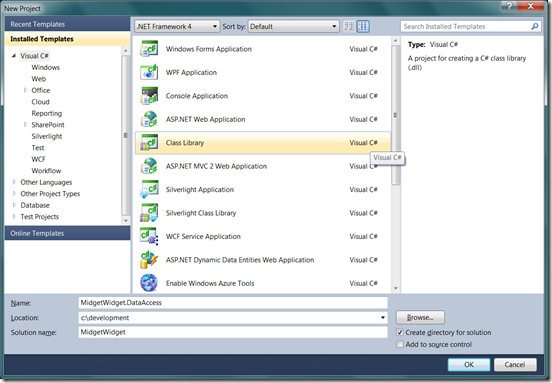
Task: Open the Location path dropdown arrow
Action: pyautogui.click(x=383, y=318)
